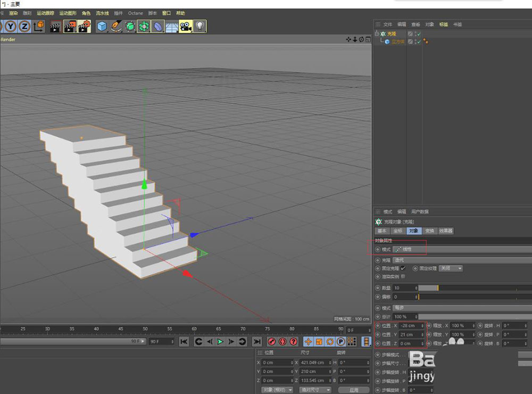Open the 运动图形 menu
532x394 pixels.
68,13
